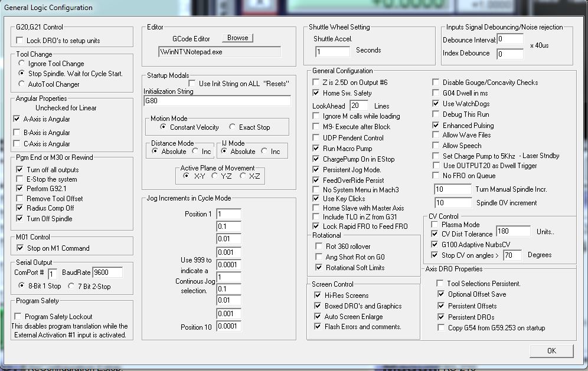Select AutoTool Changer radio button

point(22,84)
